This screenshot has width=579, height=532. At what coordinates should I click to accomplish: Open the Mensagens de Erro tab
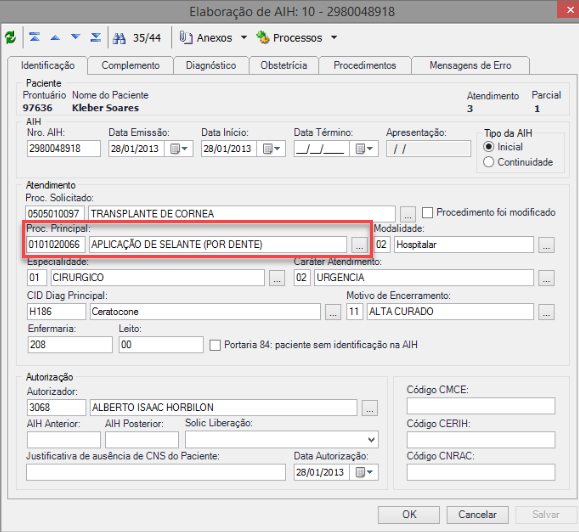pos(470,66)
